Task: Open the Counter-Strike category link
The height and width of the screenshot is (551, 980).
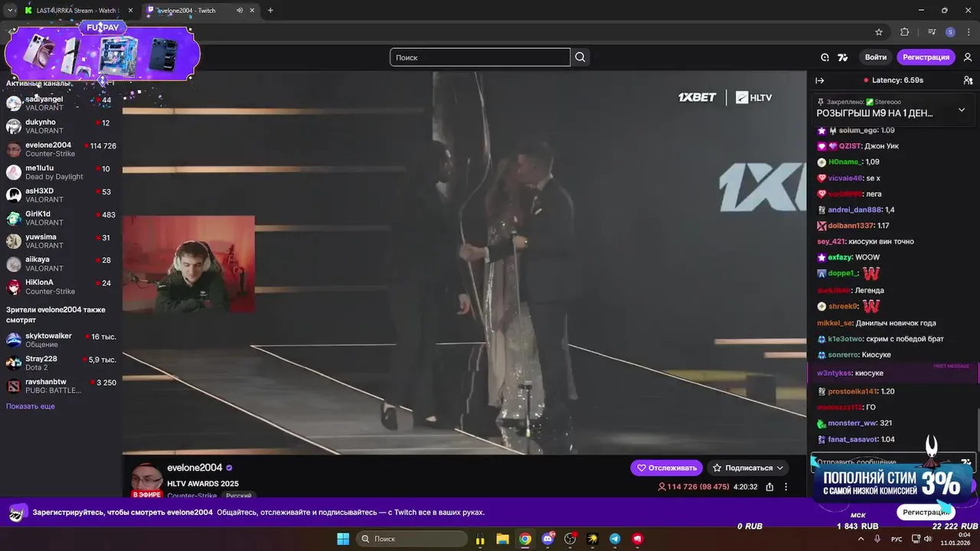Action: [x=192, y=496]
